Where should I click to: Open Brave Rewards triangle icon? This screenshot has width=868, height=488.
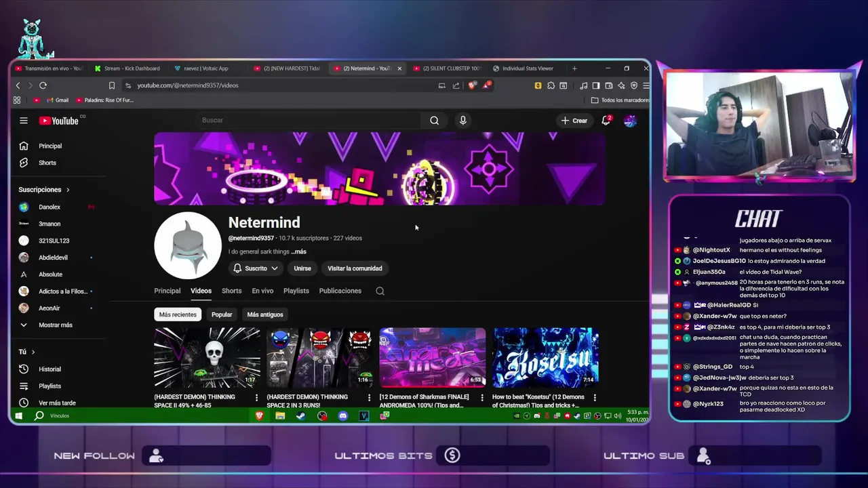tap(486, 85)
